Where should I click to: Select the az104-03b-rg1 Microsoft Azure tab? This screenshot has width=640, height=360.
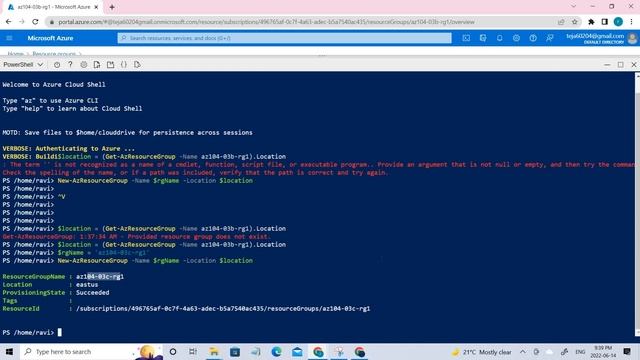coord(53,7)
